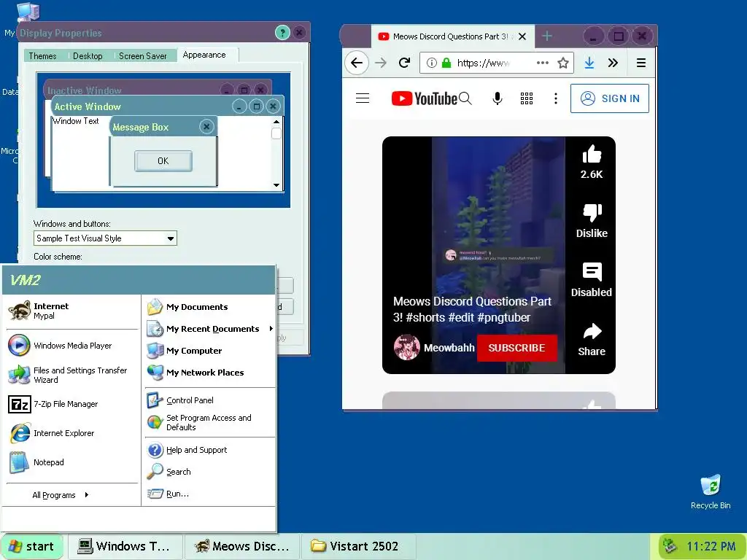The image size is (747, 560).
Task: Open My Documents from Start menu
Action: coord(209,307)
